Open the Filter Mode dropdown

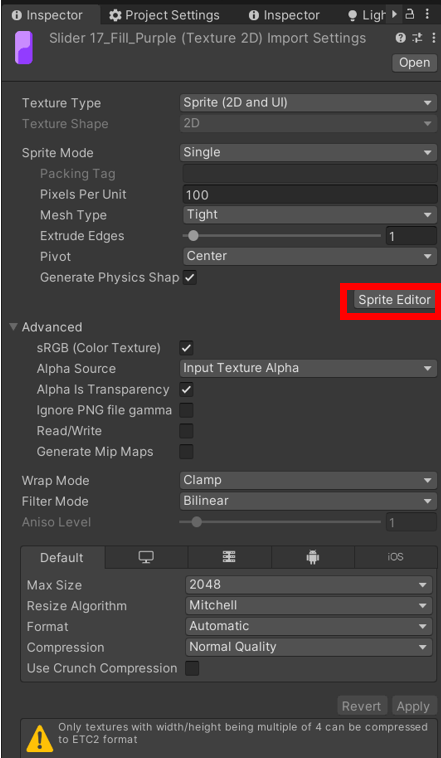[308, 501]
